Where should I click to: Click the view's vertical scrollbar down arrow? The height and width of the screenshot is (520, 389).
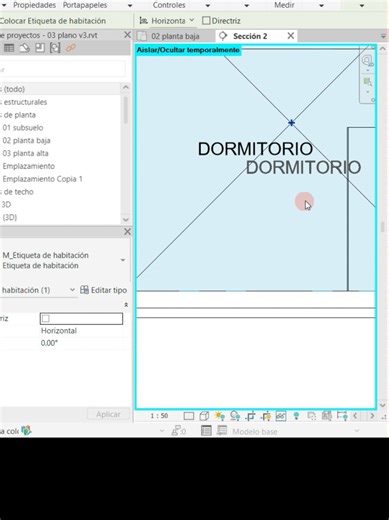click(x=383, y=405)
